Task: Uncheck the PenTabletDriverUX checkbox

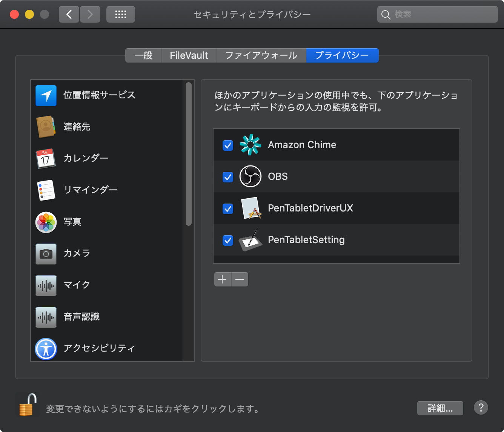Action: [228, 208]
